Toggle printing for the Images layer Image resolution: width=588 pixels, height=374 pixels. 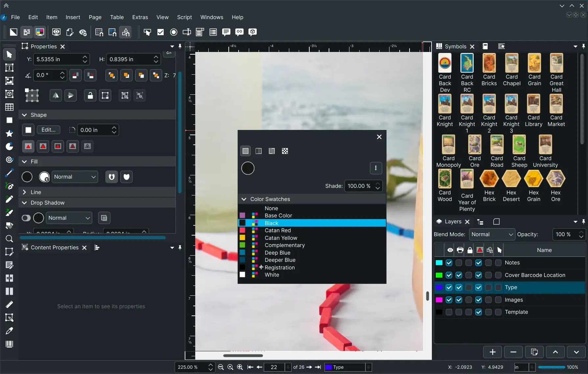pyautogui.click(x=459, y=300)
